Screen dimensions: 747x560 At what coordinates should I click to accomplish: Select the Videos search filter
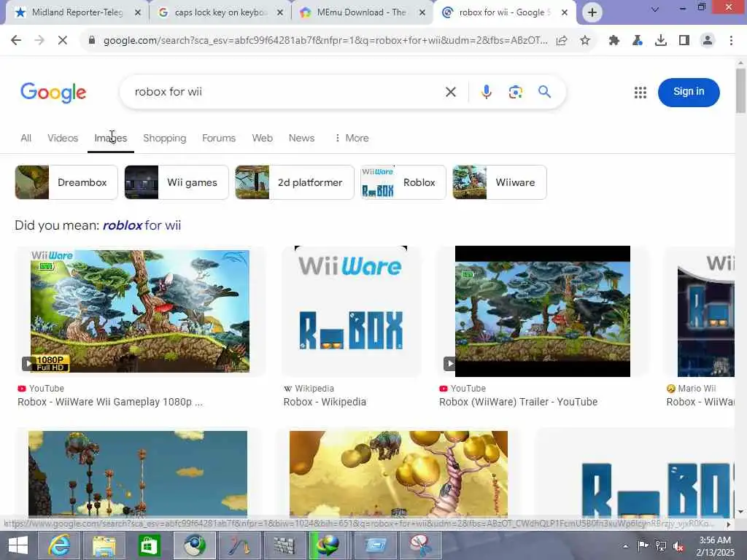point(63,138)
